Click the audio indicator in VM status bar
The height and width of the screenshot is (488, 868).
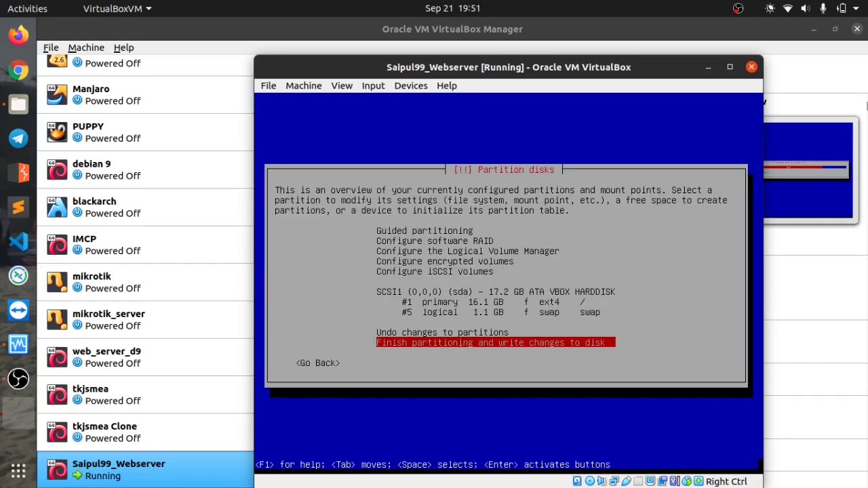tap(601, 481)
